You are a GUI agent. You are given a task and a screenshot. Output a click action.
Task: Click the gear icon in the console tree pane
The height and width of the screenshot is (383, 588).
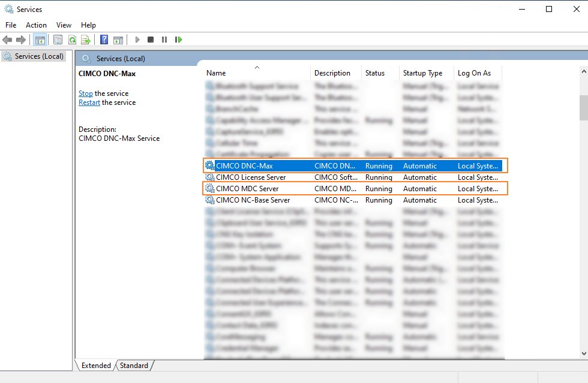tap(7, 56)
